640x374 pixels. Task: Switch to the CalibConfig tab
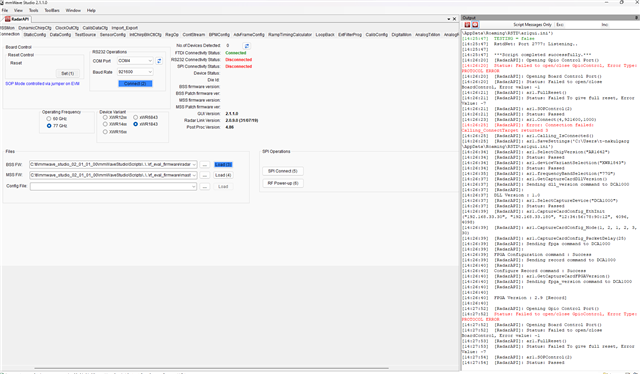point(376,35)
